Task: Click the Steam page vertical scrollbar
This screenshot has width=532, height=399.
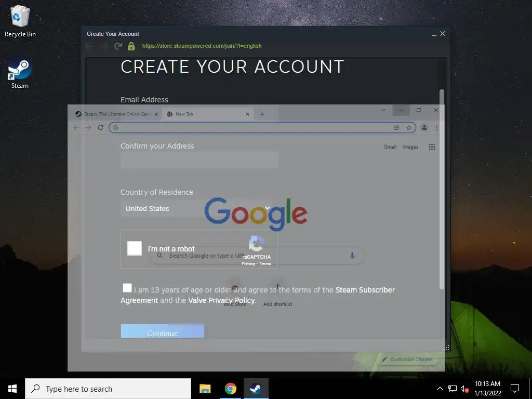Action: pyautogui.click(x=442, y=189)
